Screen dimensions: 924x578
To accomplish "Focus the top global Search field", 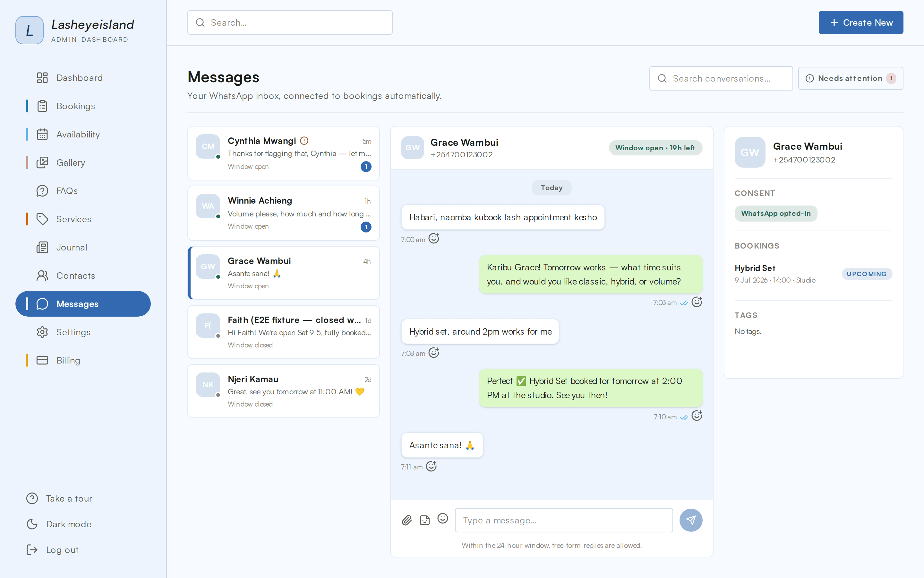I will (290, 22).
